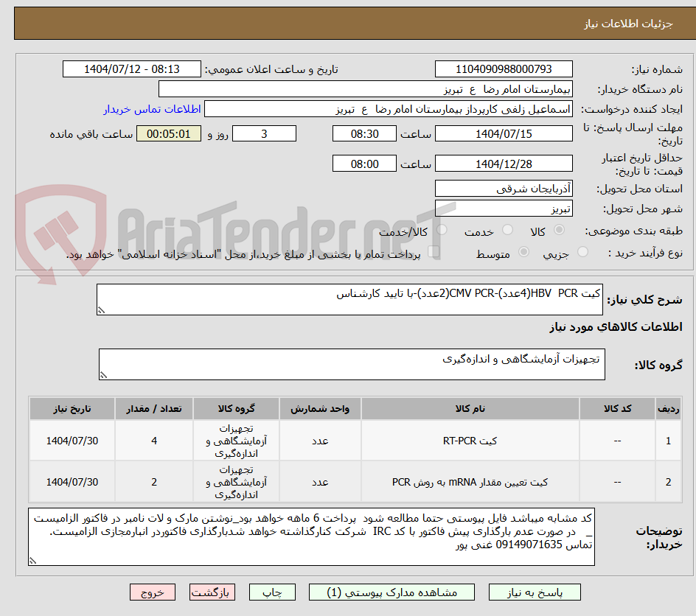Select the خدمت radio button
696x616 pixels.
pyautogui.click(x=507, y=230)
